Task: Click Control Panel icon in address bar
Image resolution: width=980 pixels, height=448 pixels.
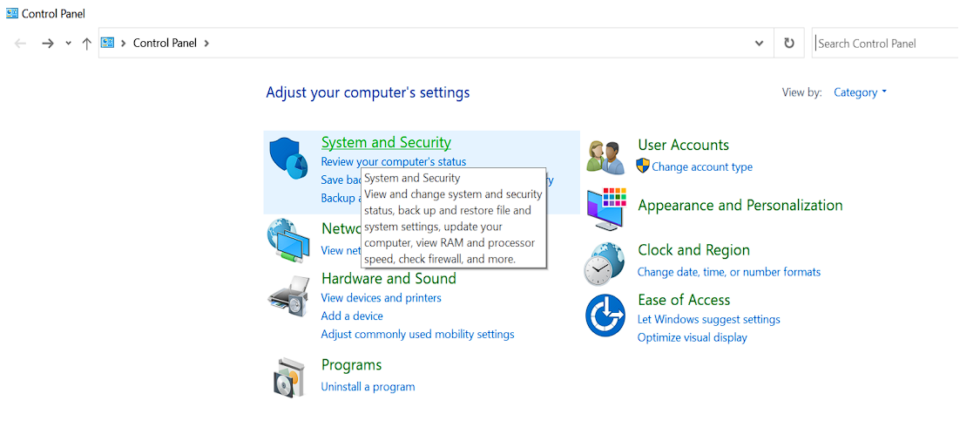Action: [x=107, y=43]
